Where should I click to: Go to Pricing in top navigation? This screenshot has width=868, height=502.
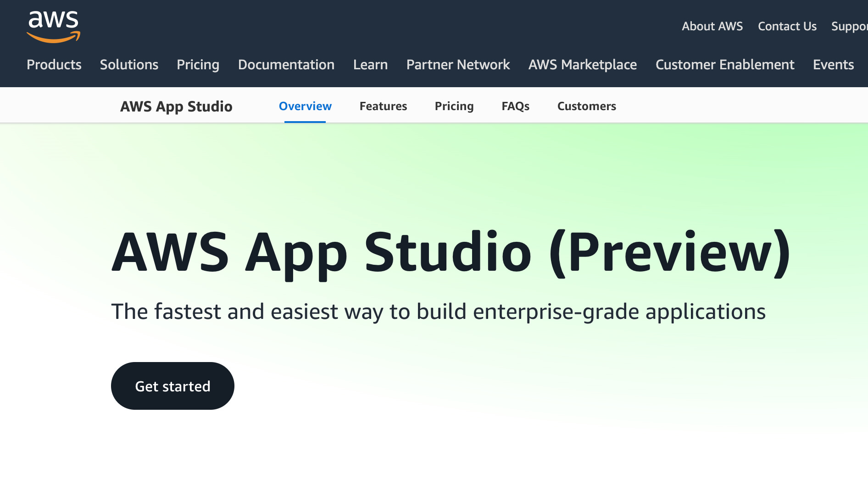pyautogui.click(x=198, y=65)
